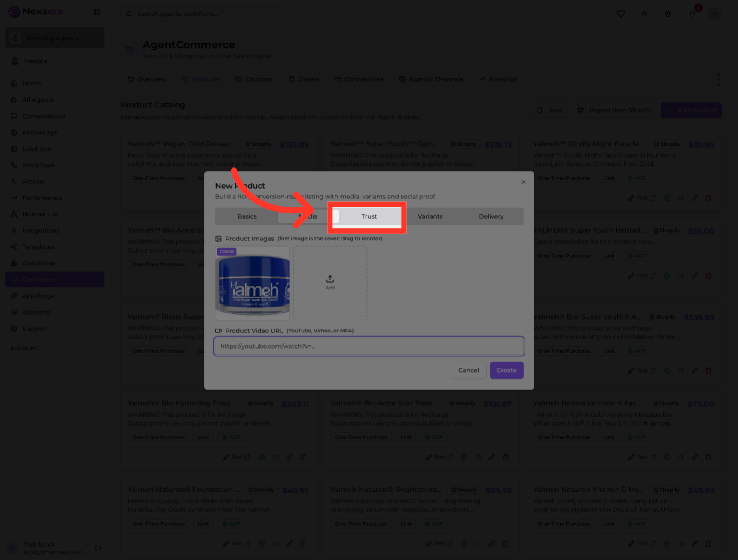Click the Sync button
The width and height of the screenshot is (738, 560).
click(x=549, y=110)
